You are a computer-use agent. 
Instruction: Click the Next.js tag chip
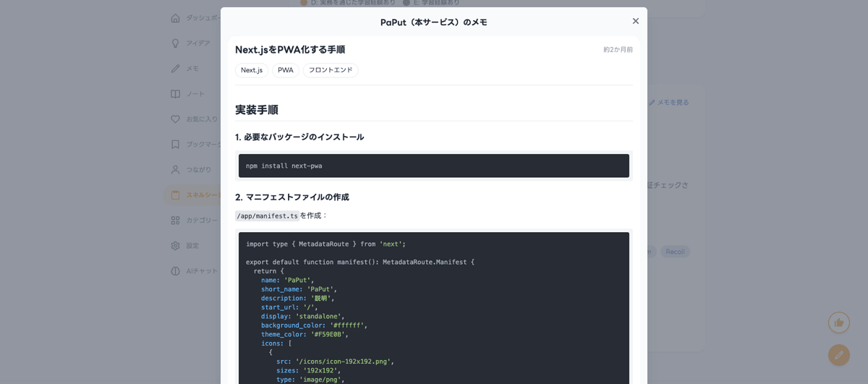coord(252,70)
